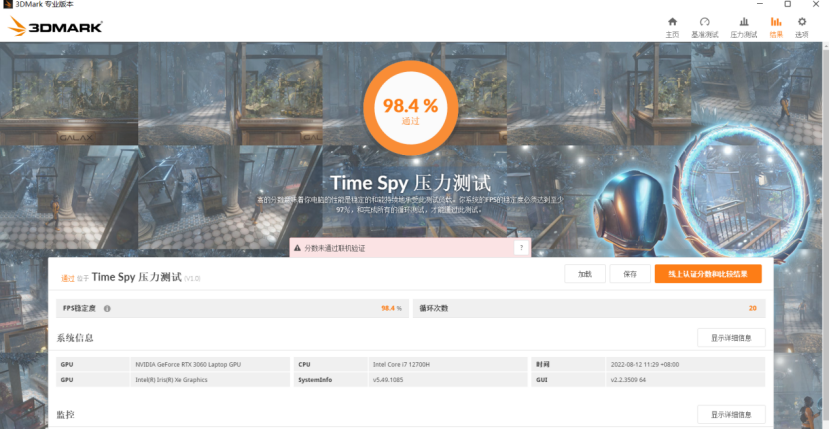Open the Stress Test (压力测试) tab
This screenshot has height=430, width=829.
coord(743,28)
